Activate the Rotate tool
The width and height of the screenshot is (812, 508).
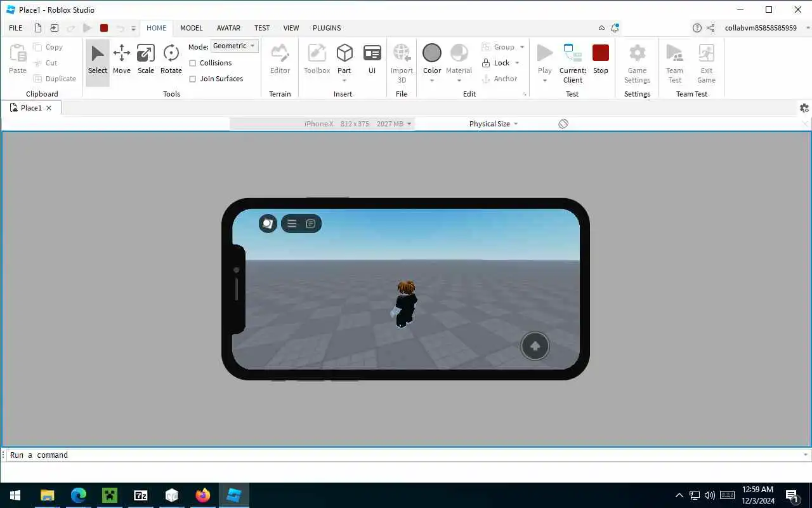coord(171,60)
